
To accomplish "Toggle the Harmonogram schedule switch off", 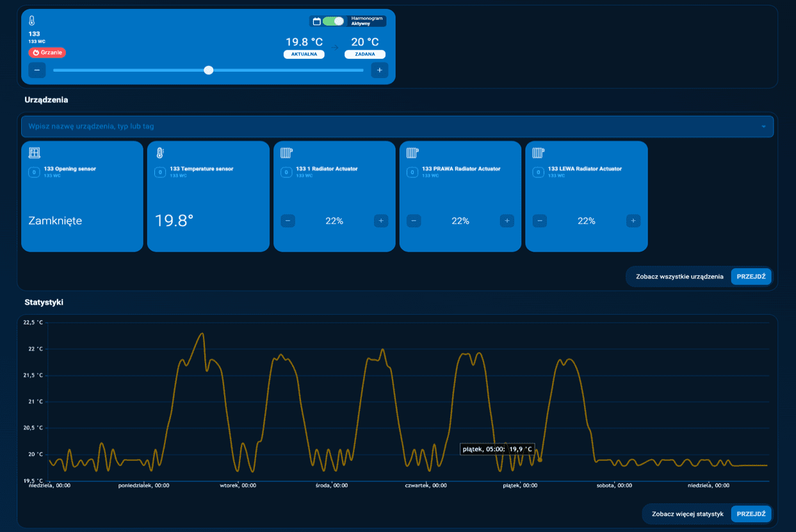I will tap(333, 21).
